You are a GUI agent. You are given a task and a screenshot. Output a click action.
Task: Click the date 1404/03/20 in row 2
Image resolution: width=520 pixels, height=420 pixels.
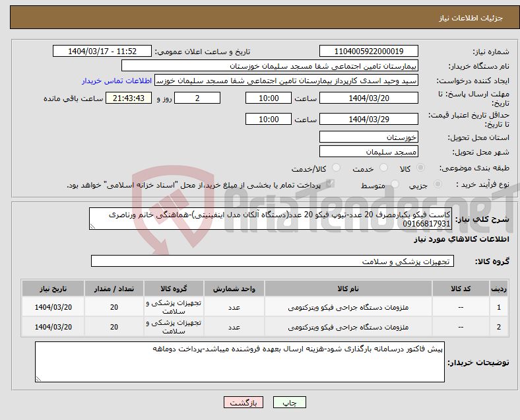pos(53,327)
